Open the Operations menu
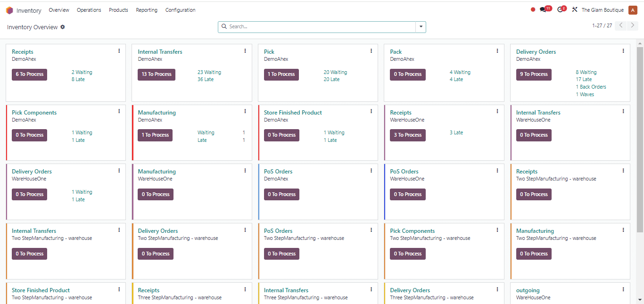Viewport: 644px width, 304px height. 89,10
